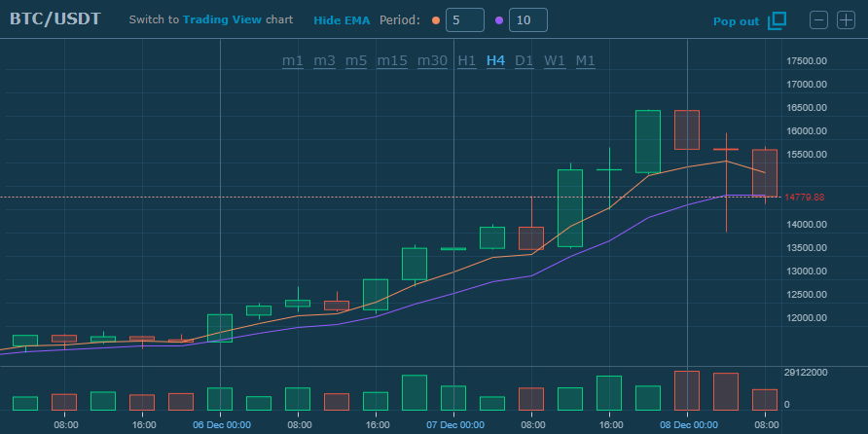Select the H1 timeframe
Screen dimensions: 868x434
467,61
